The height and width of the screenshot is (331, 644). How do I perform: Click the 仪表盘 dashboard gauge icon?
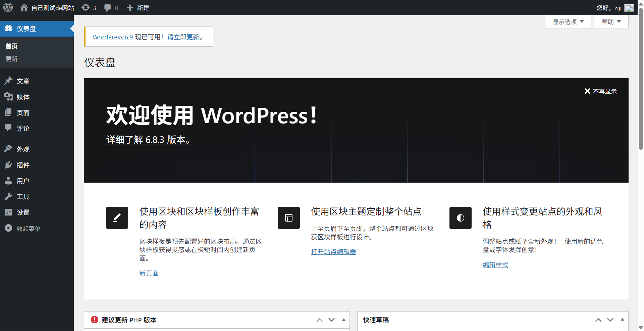point(8,29)
